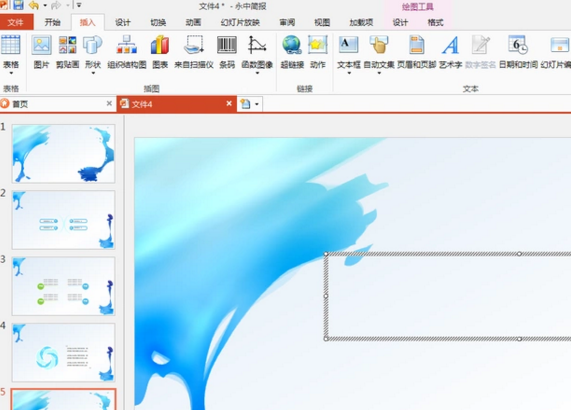Click the redo arrow icon

(x=56, y=5)
